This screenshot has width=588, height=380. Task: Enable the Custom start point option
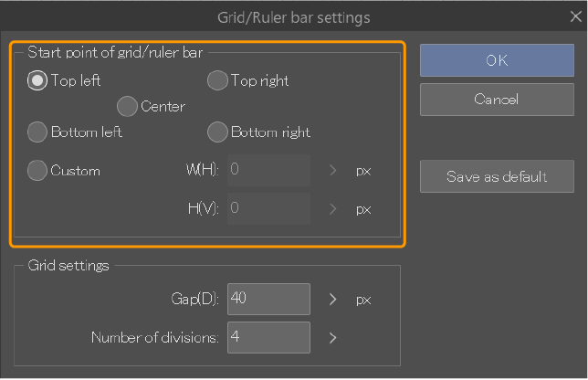click(37, 170)
